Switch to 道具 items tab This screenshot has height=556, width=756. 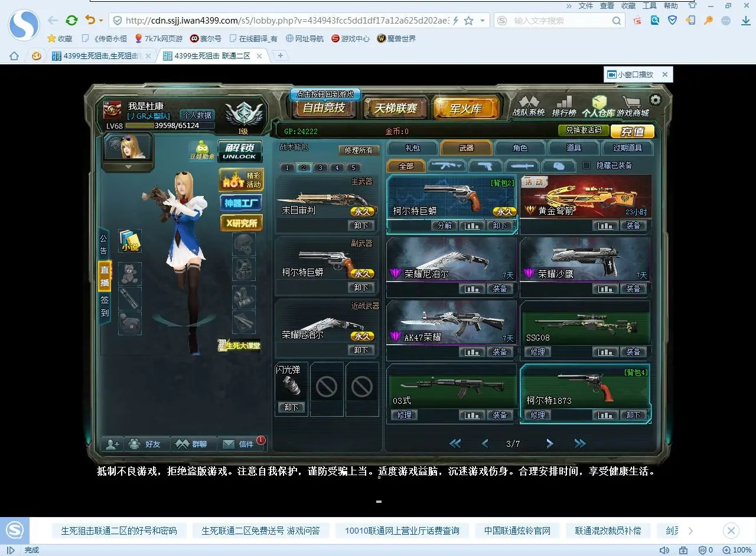coord(573,148)
